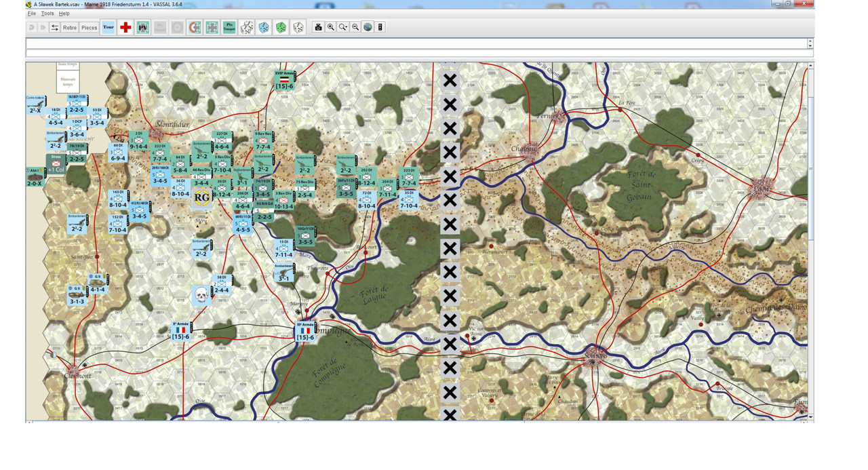Viewport: 868px width, 470px height.
Task: Click the PV iron-cross toolbar icon
Action: coord(143,27)
